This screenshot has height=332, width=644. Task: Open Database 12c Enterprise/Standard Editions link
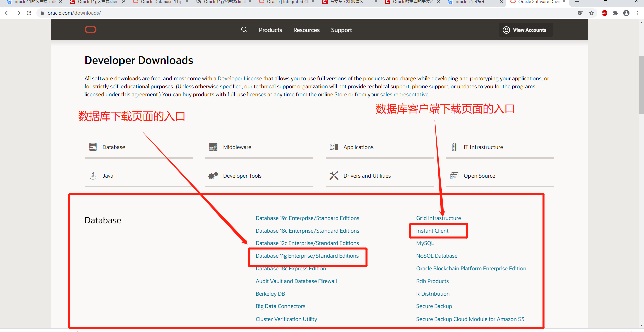click(307, 243)
